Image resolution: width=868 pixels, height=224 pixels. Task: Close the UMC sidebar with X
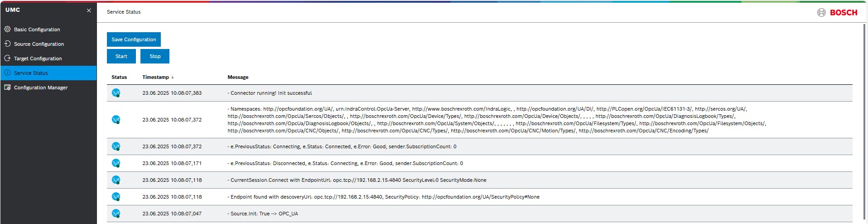coord(89,10)
